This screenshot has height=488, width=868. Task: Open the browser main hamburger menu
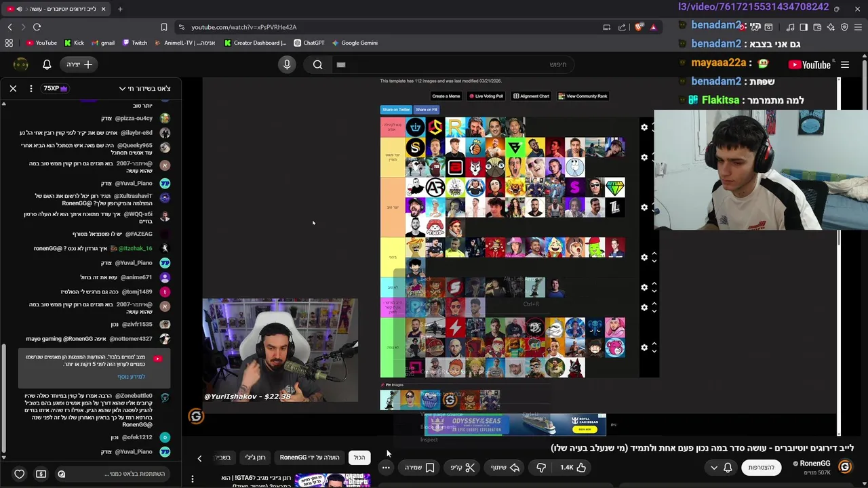[858, 27]
